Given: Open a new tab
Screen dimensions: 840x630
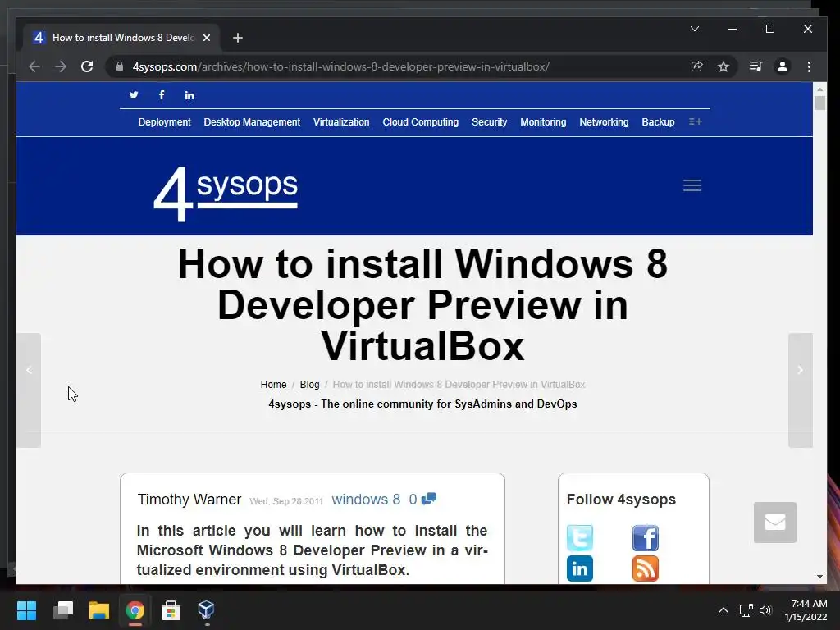Looking at the screenshot, I should (238, 38).
